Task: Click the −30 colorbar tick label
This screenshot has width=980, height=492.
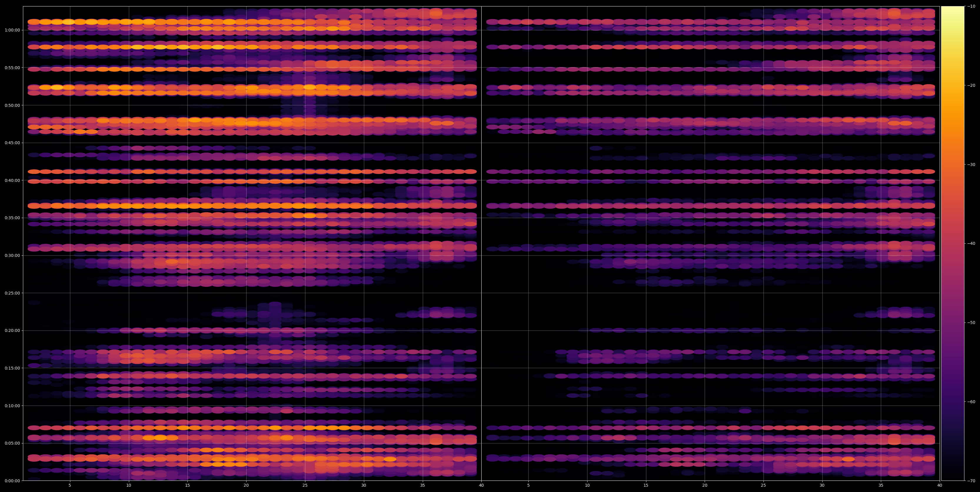Action: (971, 164)
